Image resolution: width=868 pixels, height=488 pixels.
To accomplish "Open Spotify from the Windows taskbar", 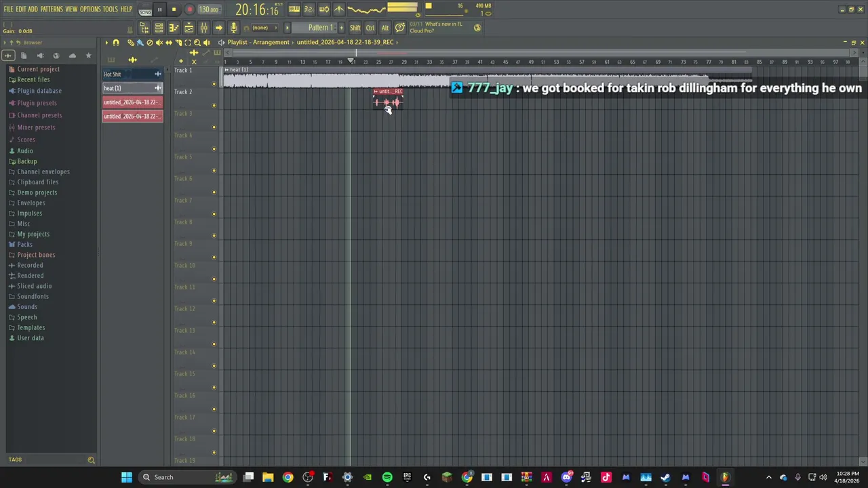I will [x=387, y=477].
